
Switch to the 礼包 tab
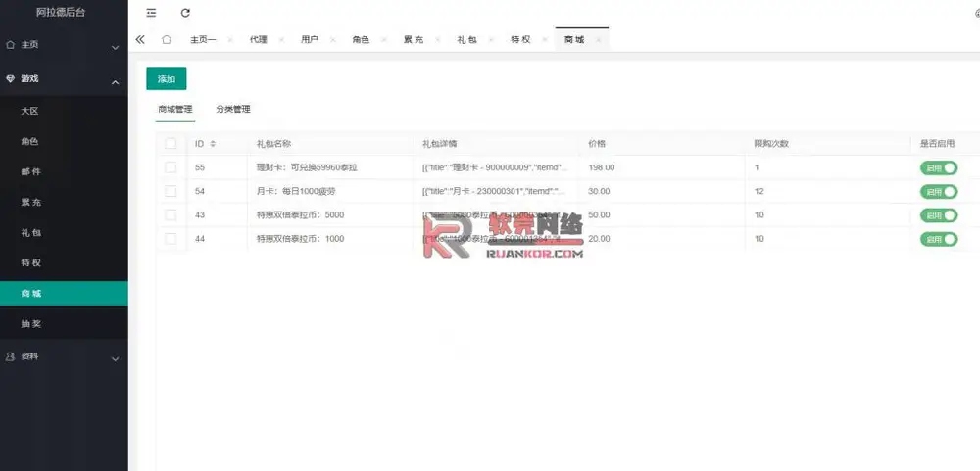466,39
